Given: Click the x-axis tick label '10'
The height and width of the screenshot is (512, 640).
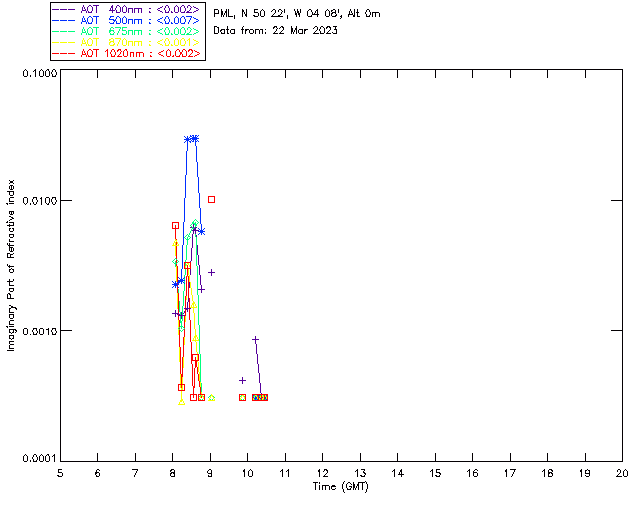Looking at the screenshot, I should click(247, 473).
